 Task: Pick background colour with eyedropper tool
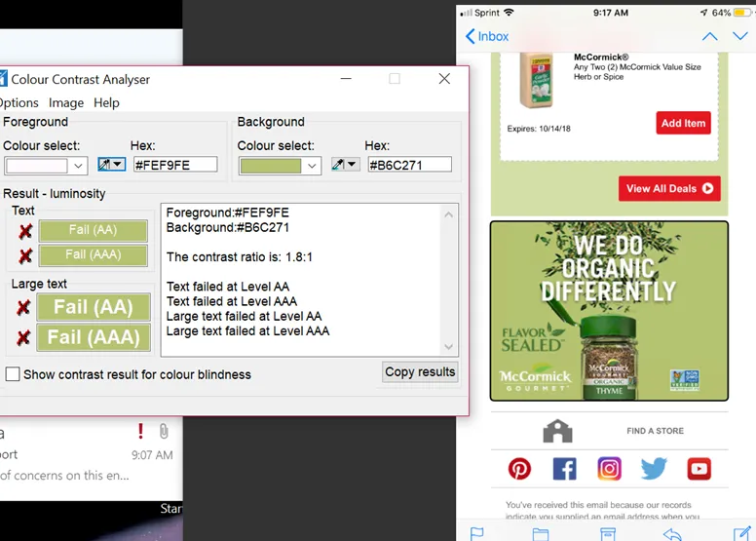339,165
